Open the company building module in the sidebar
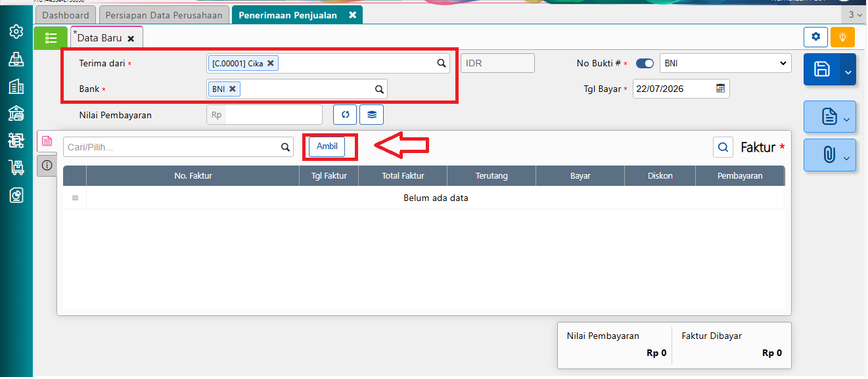The image size is (868, 379). tap(16, 86)
